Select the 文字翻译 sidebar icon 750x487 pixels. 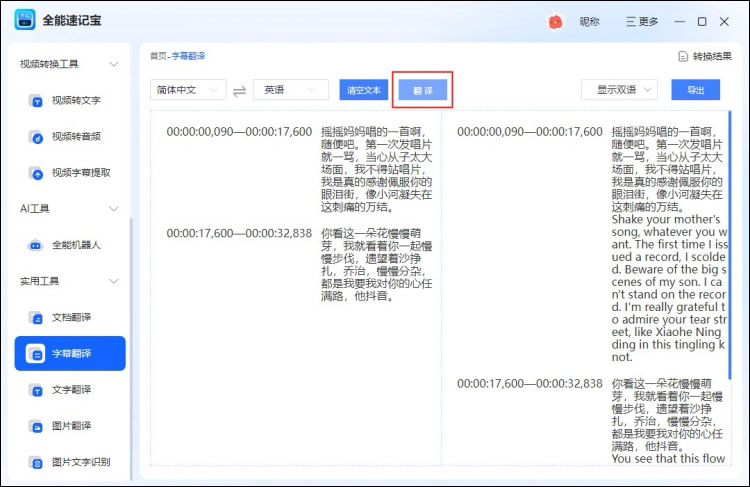click(36, 390)
